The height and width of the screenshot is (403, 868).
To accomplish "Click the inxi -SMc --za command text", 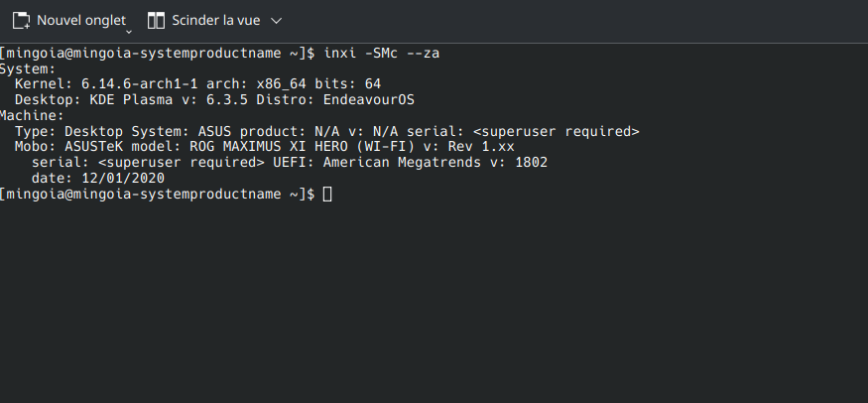I will click(381, 54).
